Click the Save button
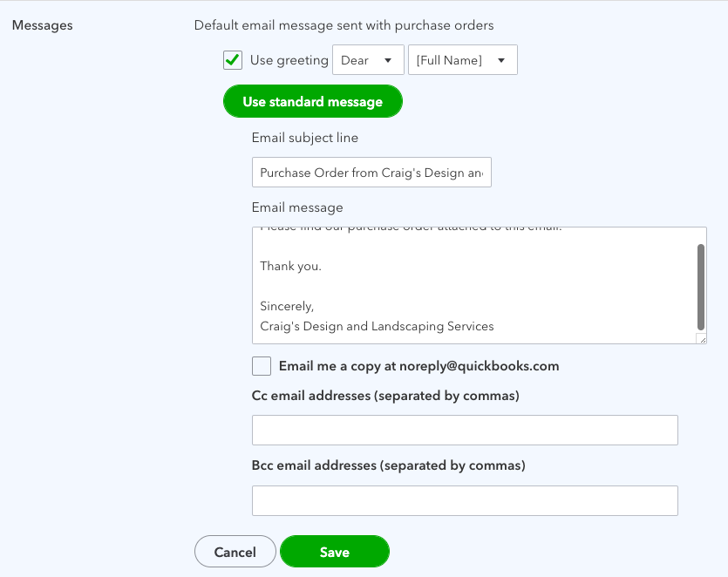The width and height of the screenshot is (728, 577). [x=334, y=552]
